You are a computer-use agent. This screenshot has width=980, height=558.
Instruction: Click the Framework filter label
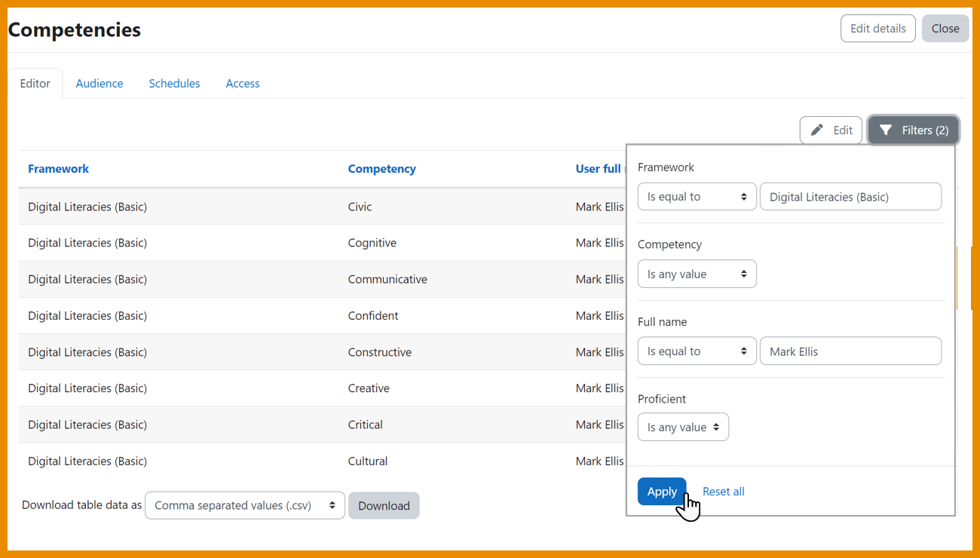coord(666,167)
